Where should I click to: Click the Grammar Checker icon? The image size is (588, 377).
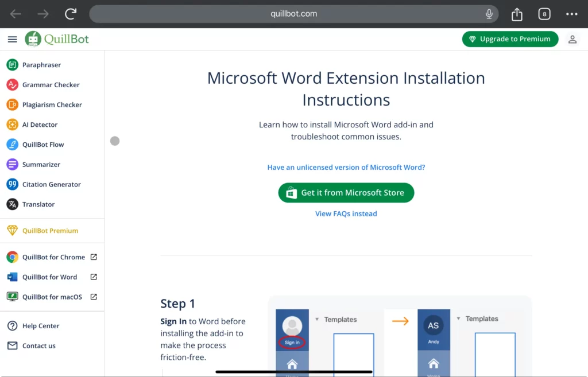pos(13,85)
